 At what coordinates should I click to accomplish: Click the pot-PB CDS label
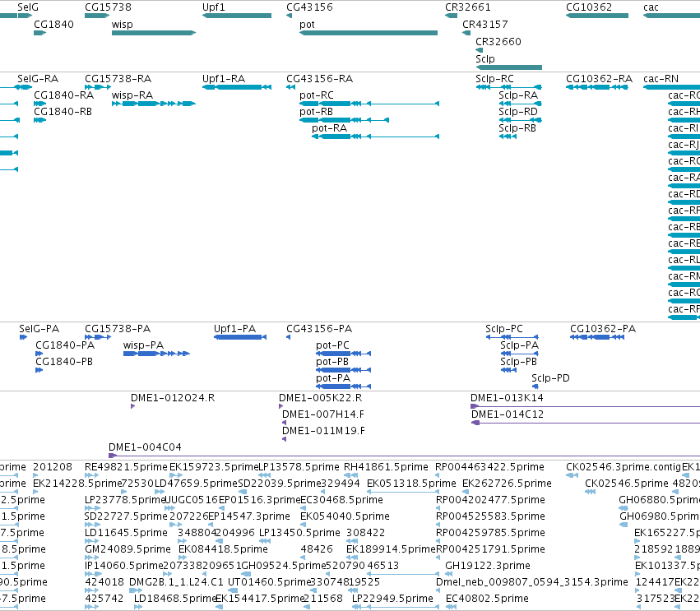[x=332, y=362]
